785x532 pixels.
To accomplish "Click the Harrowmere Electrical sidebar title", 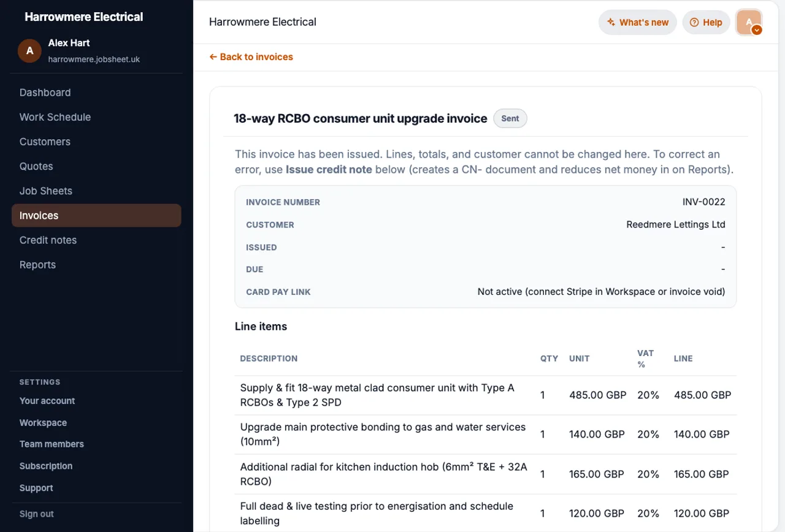I will [83, 17].
